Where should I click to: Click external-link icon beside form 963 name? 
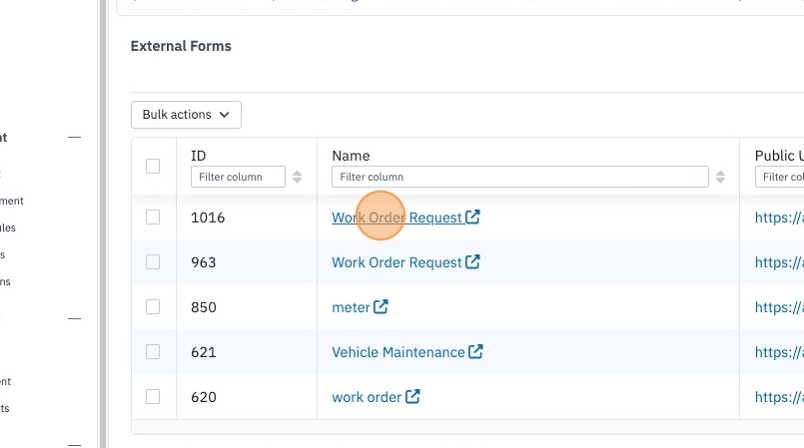pyautogui.click(x=473, y=261)
